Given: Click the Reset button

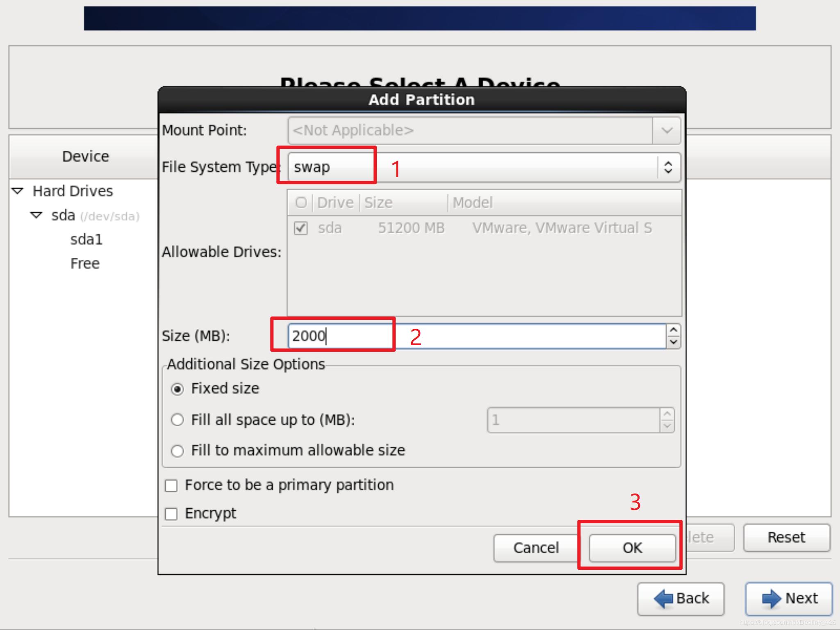Looking at the screenshot, I should click(x=786, y=537).
